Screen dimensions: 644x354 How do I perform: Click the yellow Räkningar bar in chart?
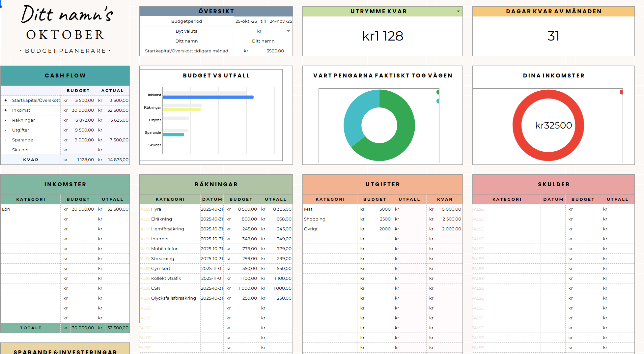182,109
